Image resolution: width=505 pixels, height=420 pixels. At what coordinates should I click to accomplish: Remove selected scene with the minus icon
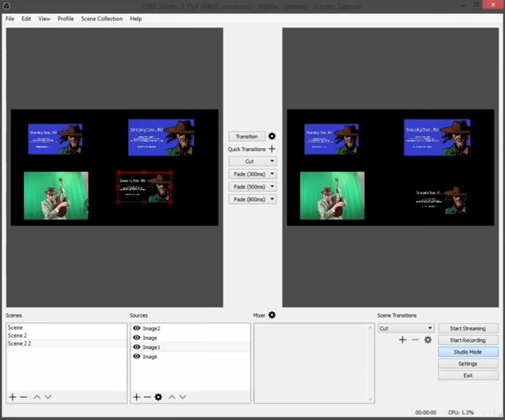(x=23, y=397)
